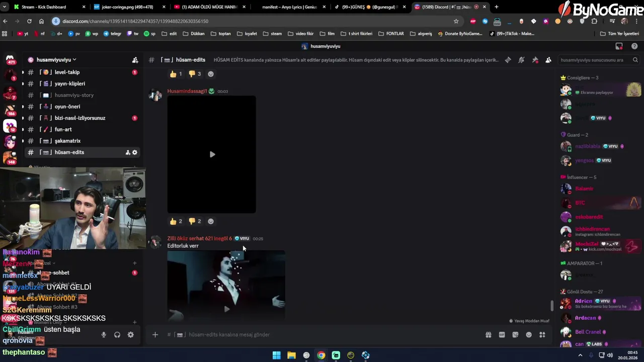Switch to joker-coringa.png browser tab
Image resolution: width=644 pixels, height=362 pixels.
click(x=130, y=7)
